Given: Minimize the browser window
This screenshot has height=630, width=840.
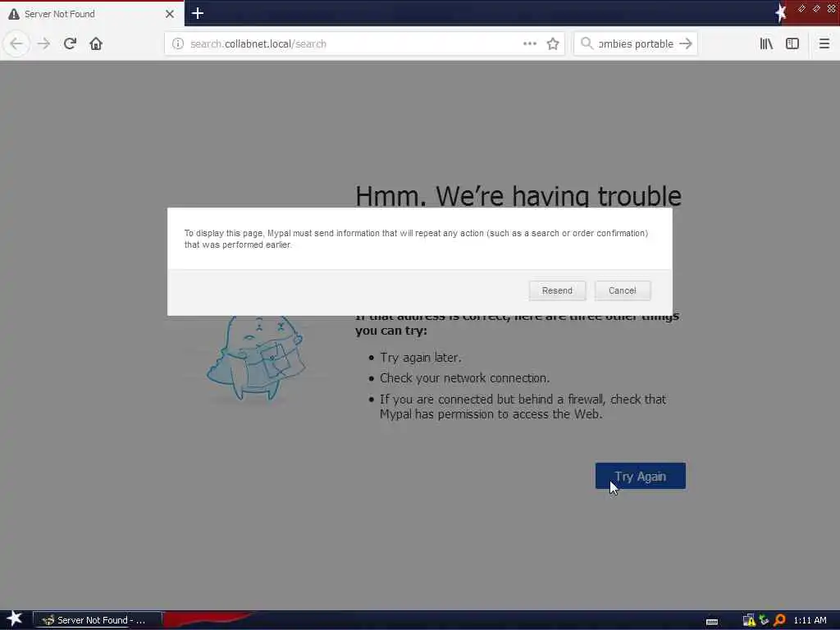Looking at the screenshot, I should coord(801,8).
